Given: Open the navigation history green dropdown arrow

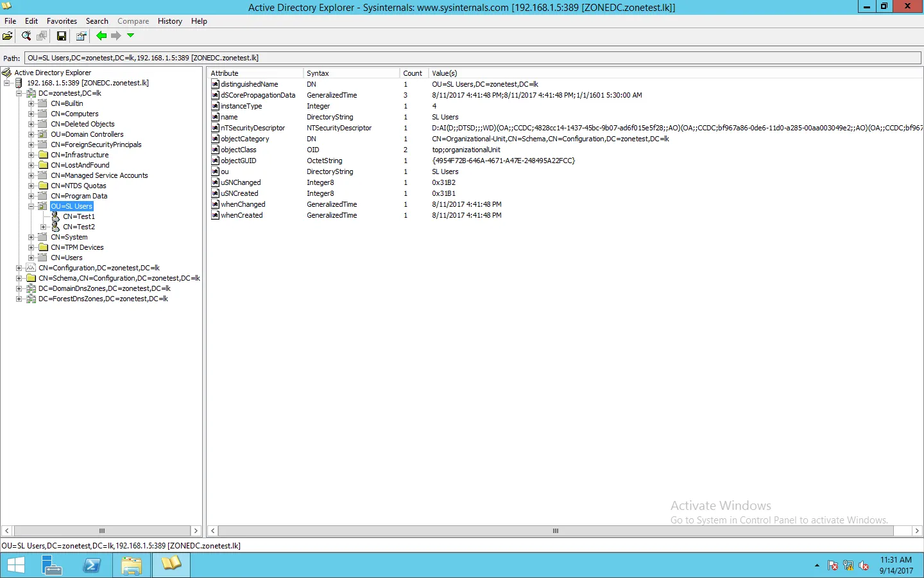Looking at the screenshot, I should pyautogui.click(x=131, y=36).
